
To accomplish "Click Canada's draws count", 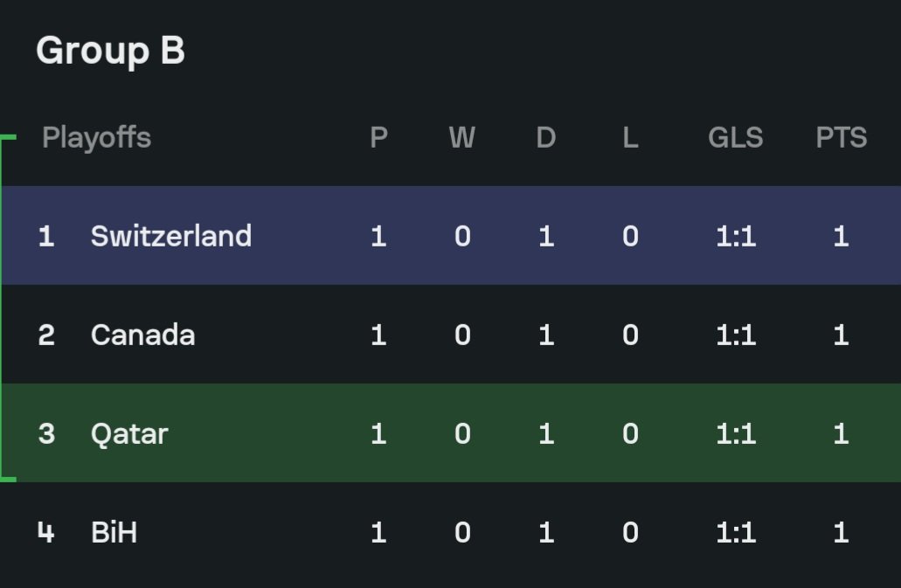I will pos(546,335).
